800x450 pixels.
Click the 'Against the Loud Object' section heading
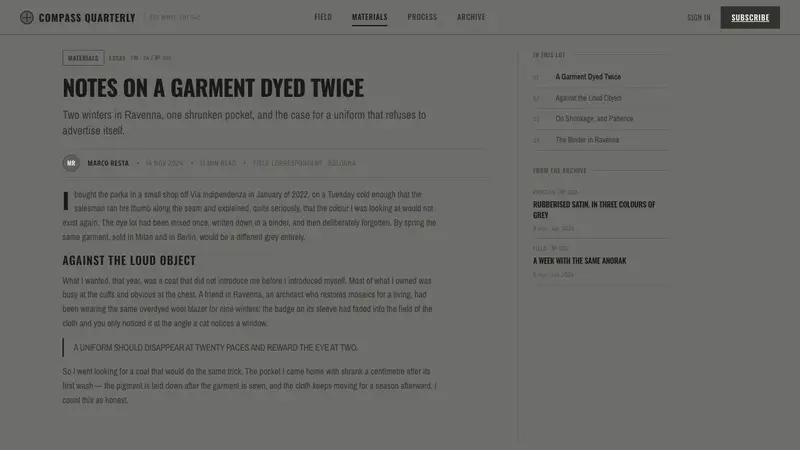click(x=129, y=260)
